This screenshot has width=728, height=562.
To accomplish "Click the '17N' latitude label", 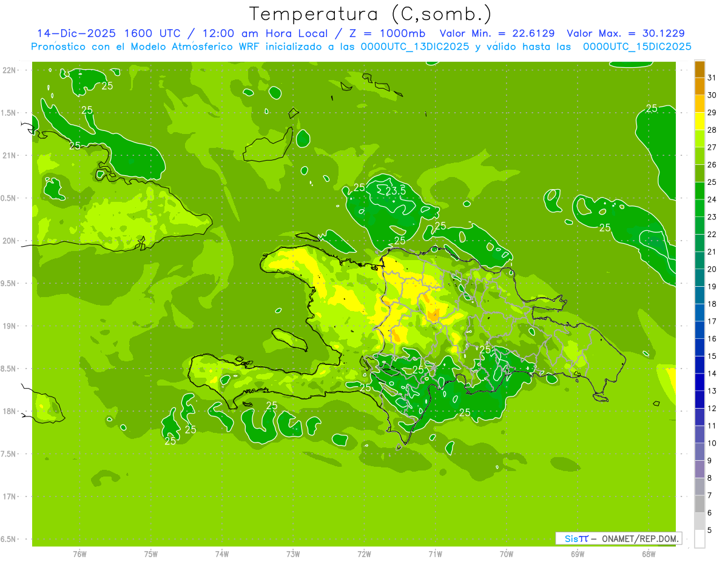I will [9, 497].
